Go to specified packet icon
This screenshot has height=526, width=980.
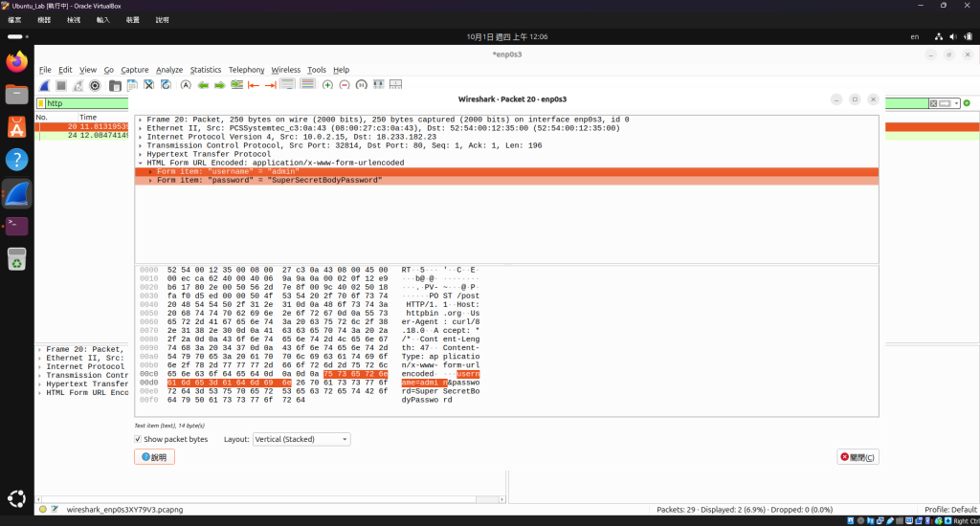(237, 85)
